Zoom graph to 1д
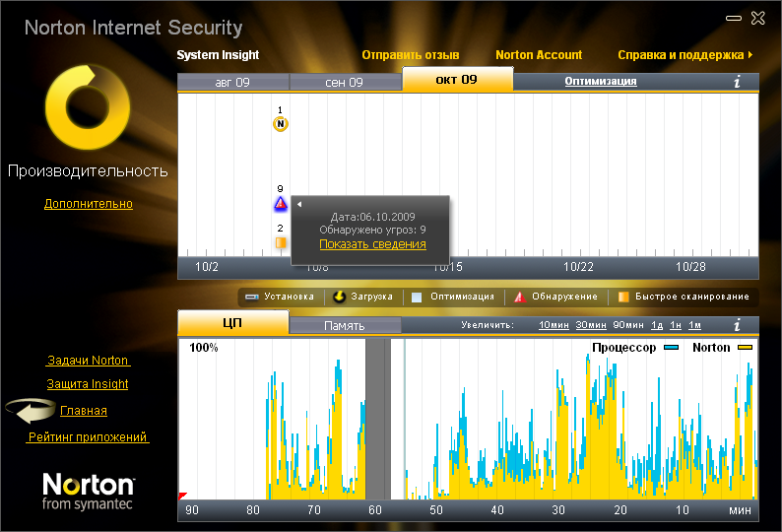 coord(657,325)
